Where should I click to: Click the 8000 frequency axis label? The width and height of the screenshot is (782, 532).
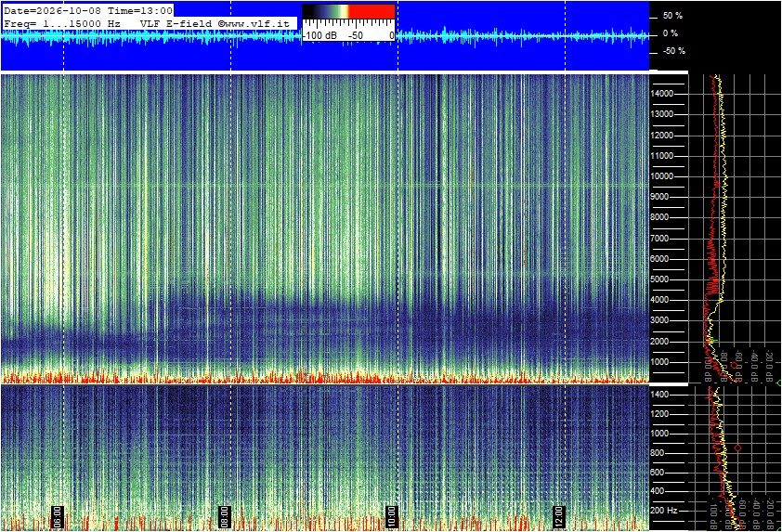pos(659,217)
